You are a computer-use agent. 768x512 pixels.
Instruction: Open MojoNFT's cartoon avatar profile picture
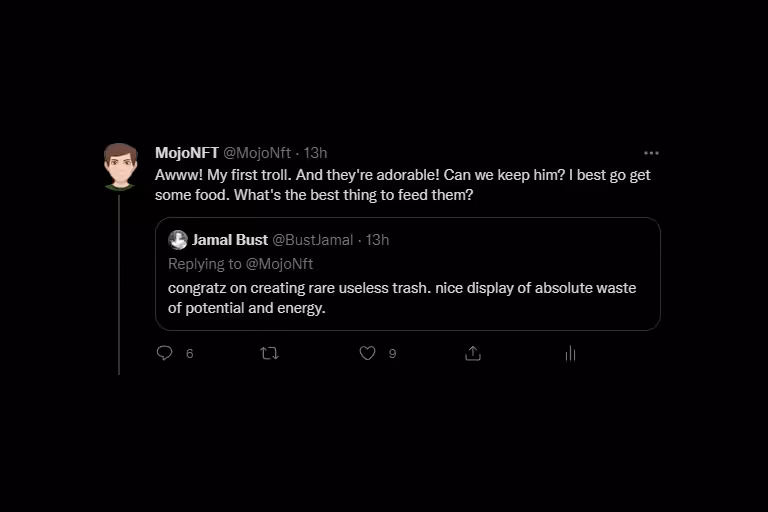pos(120,167)
